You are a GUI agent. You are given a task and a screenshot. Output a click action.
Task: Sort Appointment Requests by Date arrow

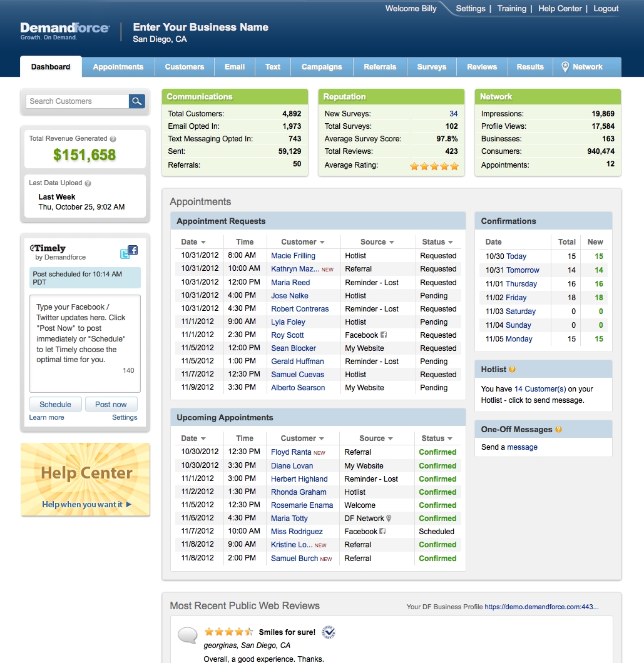click(x=203, y=242)
